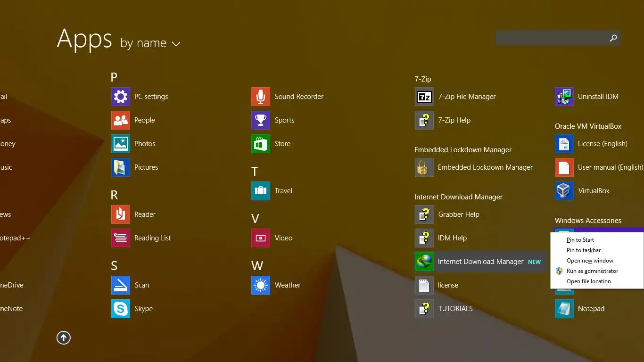Click the Uninstall IDM icon
Viewport: 644px width, 362px height.
click(564, 97)
